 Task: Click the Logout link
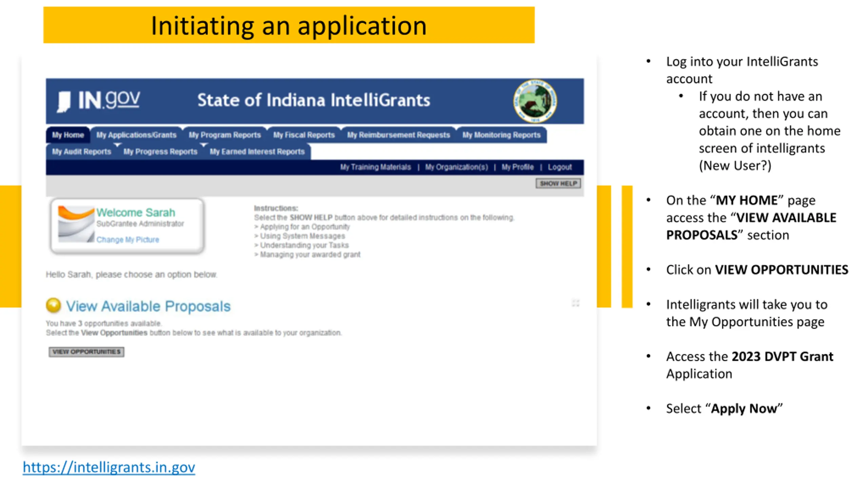560,167
